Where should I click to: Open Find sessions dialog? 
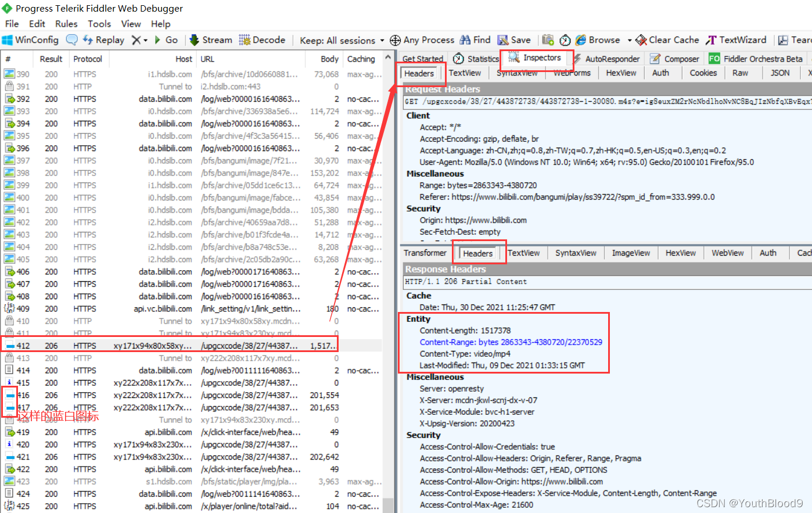point(475,40)
